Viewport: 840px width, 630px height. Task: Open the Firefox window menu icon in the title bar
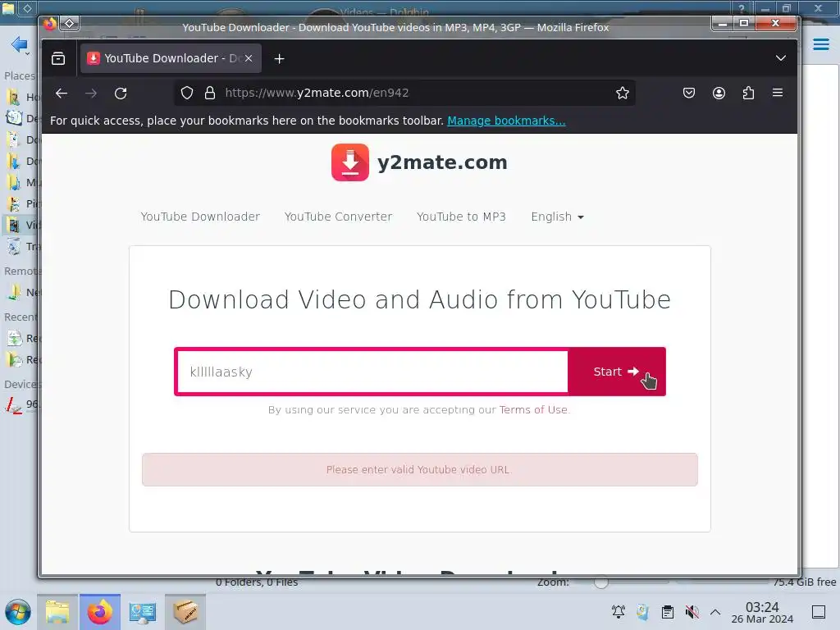click(x=50, y=24)
